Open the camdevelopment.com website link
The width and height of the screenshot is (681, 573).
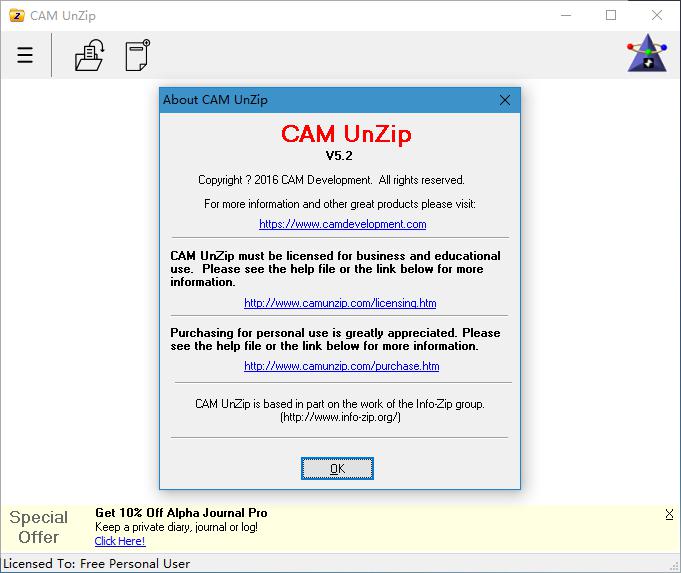[x=343, y=224]
